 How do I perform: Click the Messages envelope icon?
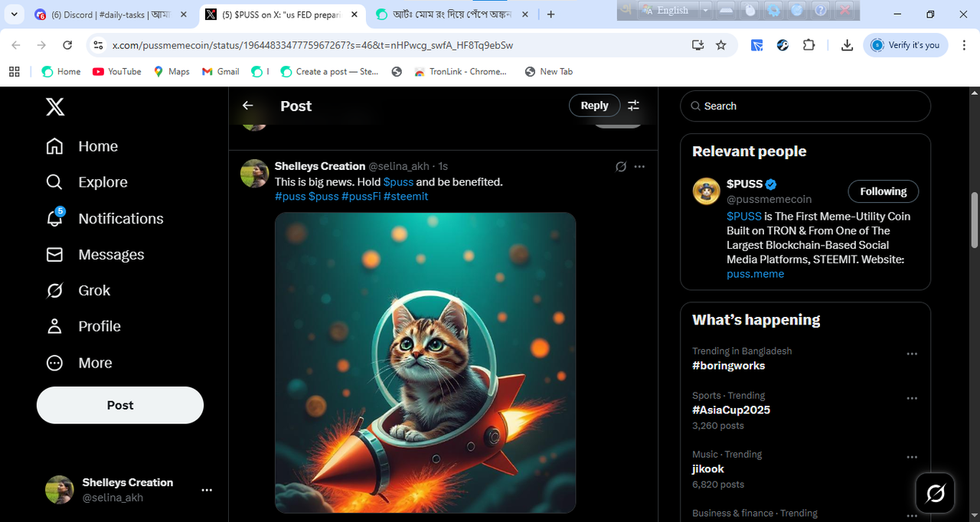[x=54, y=254]
